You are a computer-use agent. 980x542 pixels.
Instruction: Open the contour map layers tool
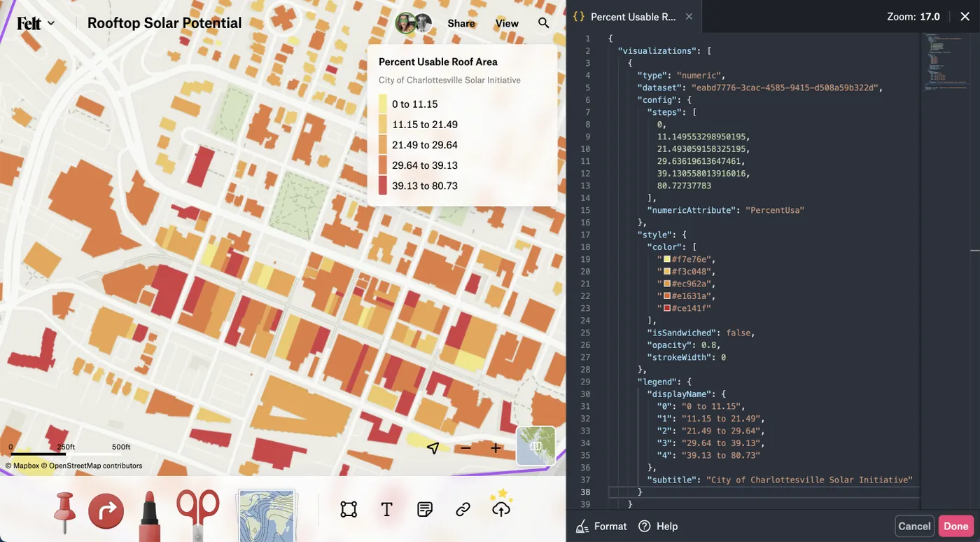(x=267, y=515)
